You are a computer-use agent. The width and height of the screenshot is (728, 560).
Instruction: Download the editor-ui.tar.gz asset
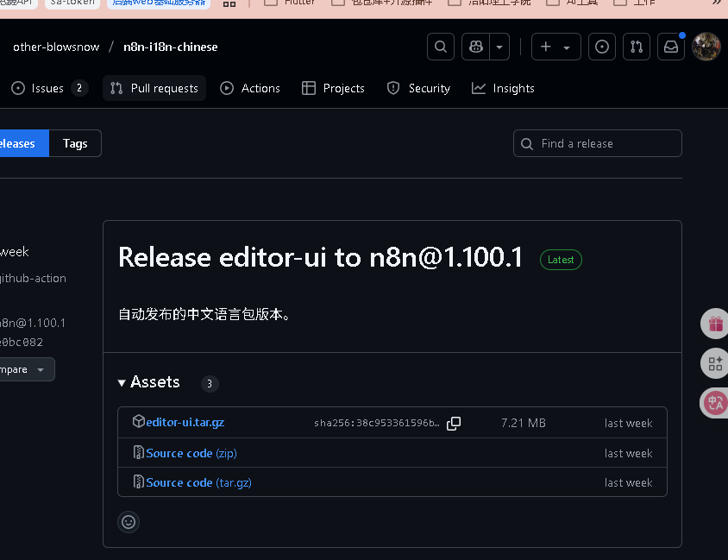185,422
